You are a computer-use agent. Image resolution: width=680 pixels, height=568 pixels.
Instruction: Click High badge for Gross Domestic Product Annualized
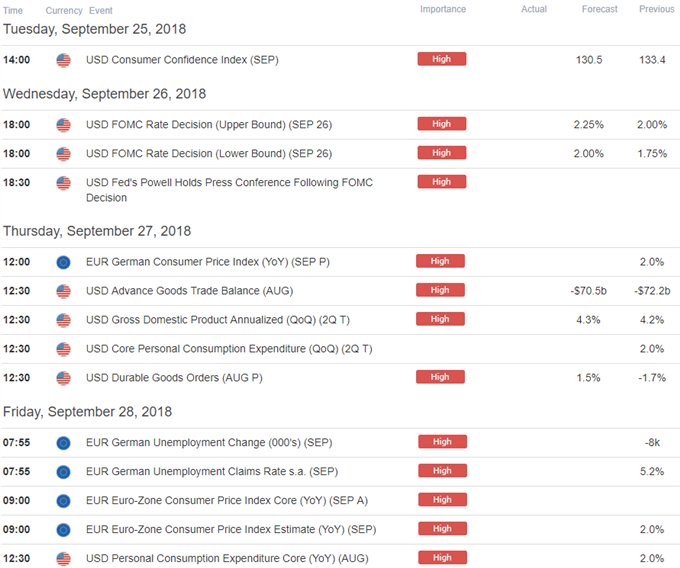(x=440, y=319)
